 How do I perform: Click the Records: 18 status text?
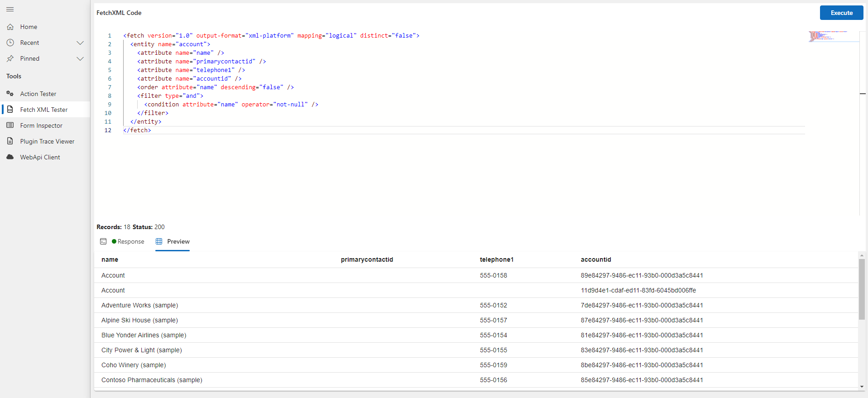[113, 227]
